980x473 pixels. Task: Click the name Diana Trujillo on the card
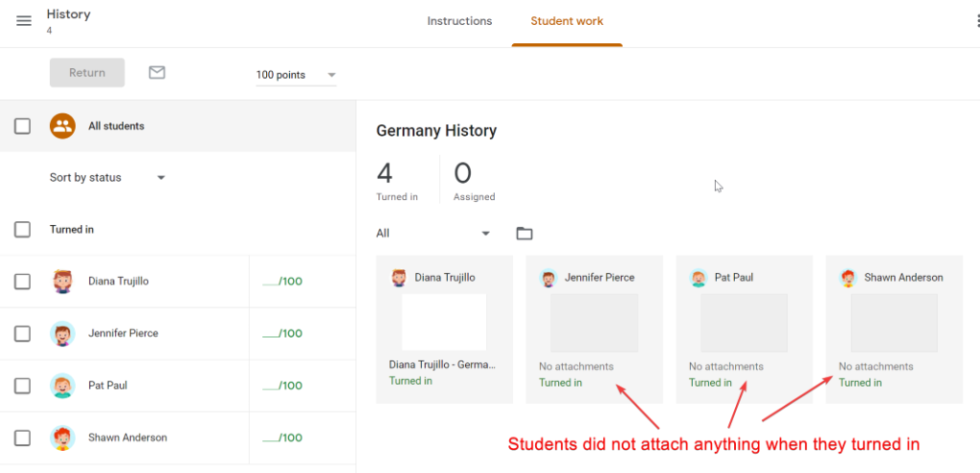445,278
